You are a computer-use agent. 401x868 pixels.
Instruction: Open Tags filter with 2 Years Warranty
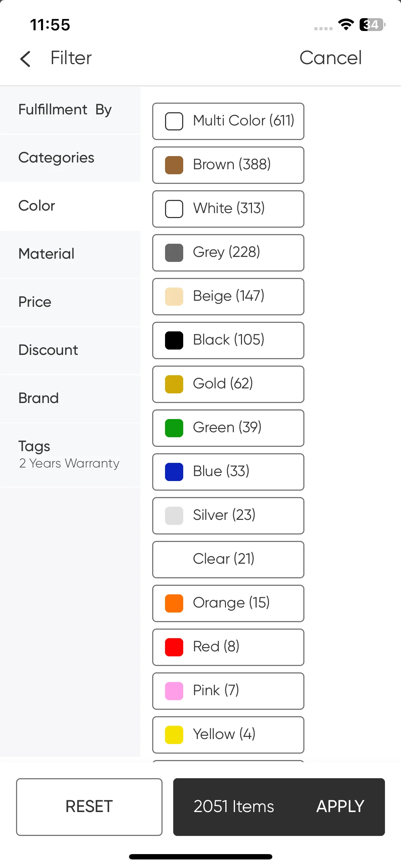[x=70, y=454]
